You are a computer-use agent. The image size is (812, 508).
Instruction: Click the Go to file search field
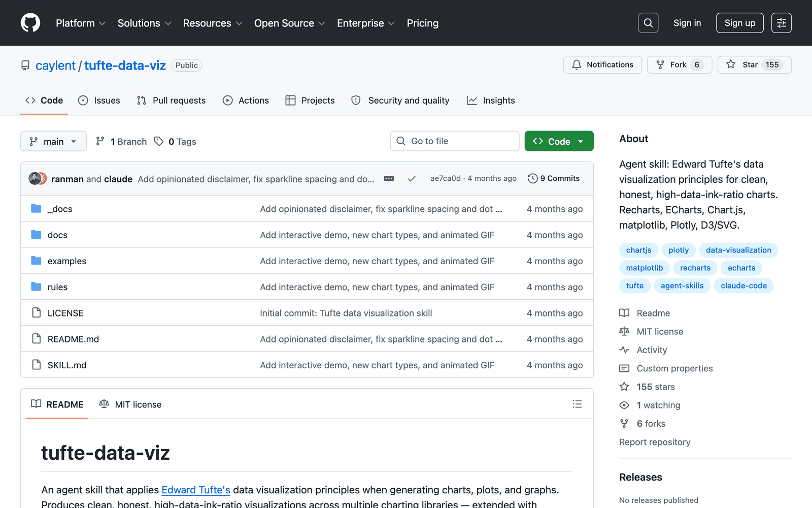[455, 141]
